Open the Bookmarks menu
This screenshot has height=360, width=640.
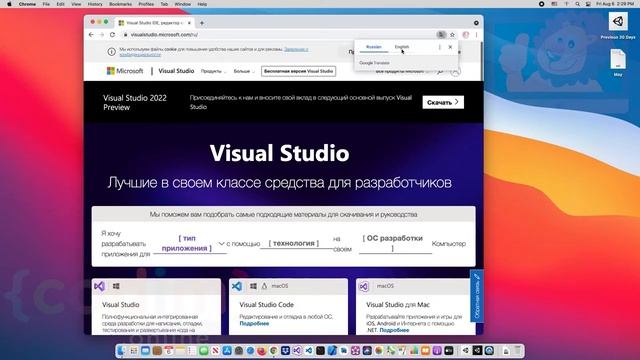120,4
